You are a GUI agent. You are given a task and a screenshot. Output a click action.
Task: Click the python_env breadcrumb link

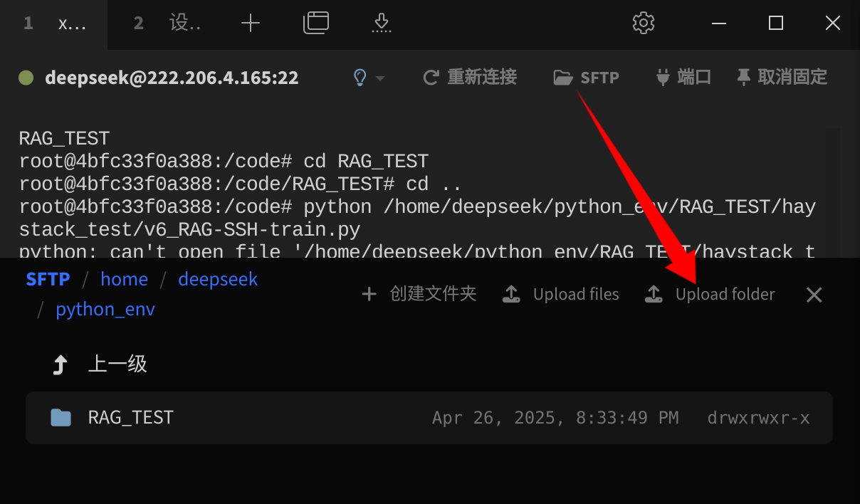[x=105, y=310]
